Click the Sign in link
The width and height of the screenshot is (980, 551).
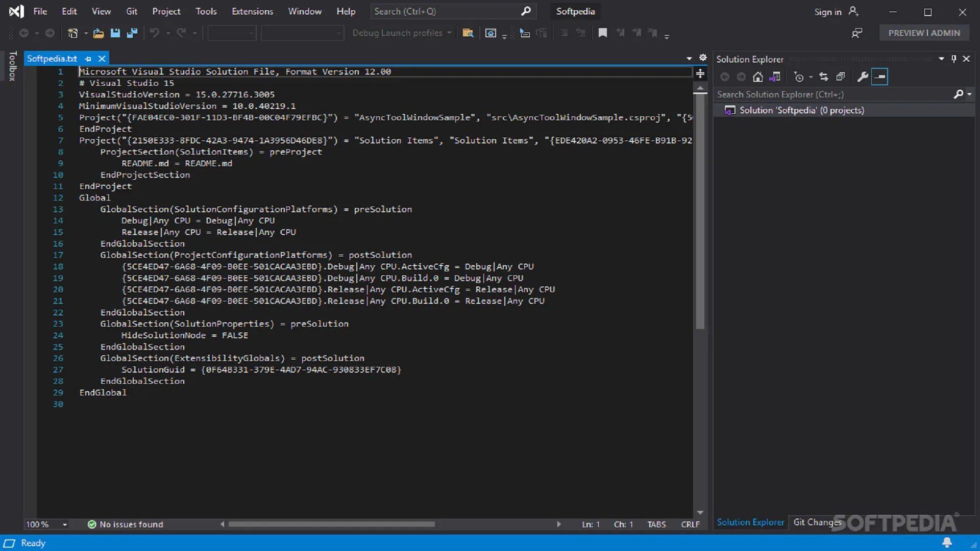point(827,12)
